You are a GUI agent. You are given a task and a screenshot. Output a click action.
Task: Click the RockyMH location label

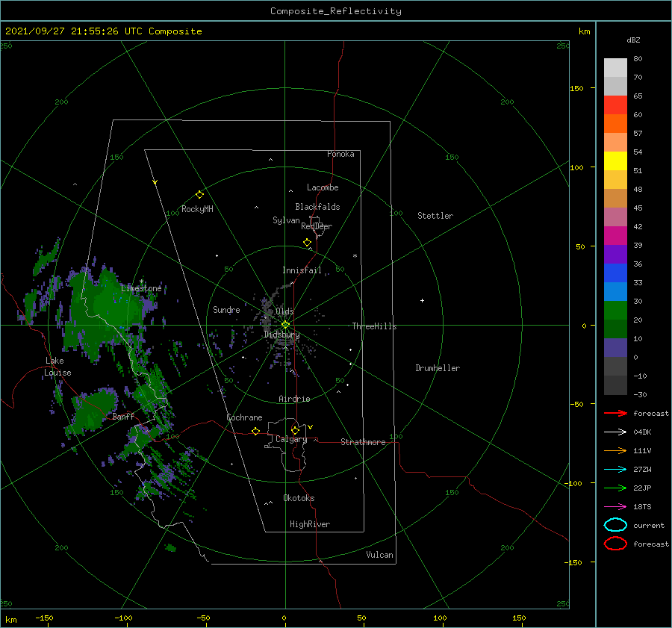click(x=197, y=209)
